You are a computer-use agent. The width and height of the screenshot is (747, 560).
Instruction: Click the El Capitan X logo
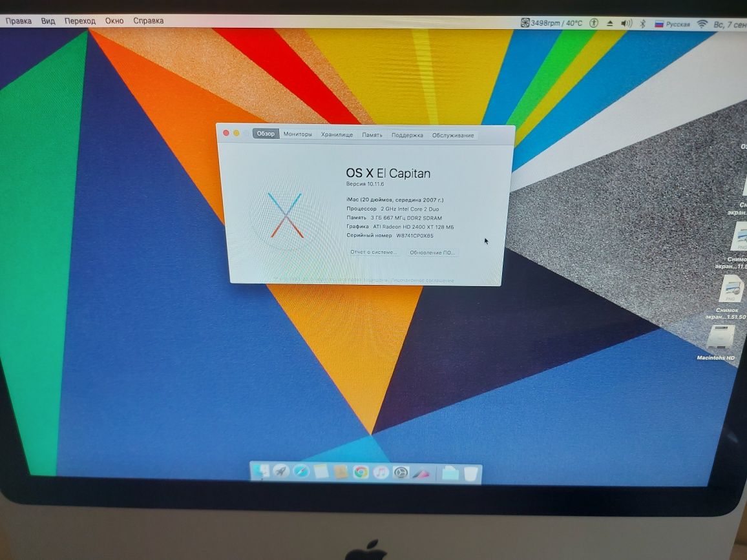click(x=286, y=215)
